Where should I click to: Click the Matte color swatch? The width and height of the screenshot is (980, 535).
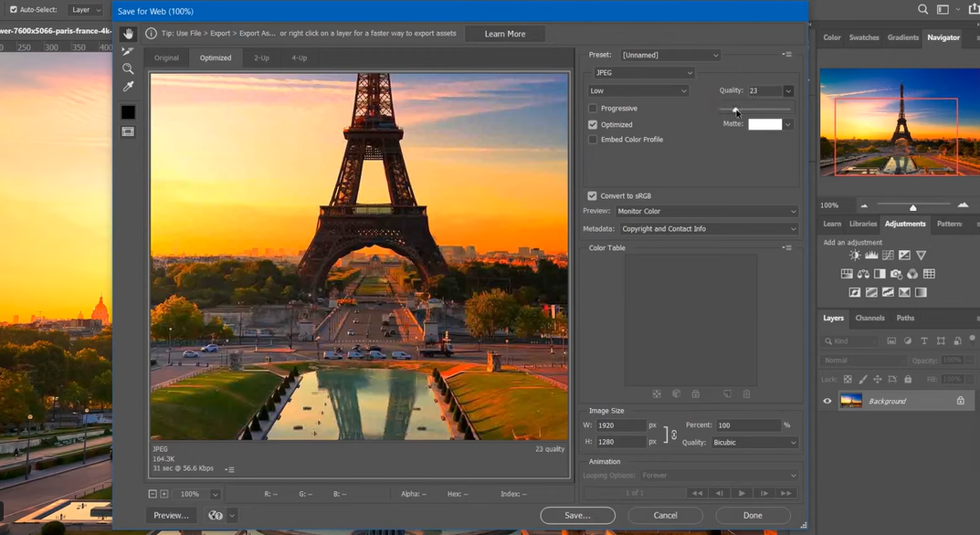pos(764,124)
